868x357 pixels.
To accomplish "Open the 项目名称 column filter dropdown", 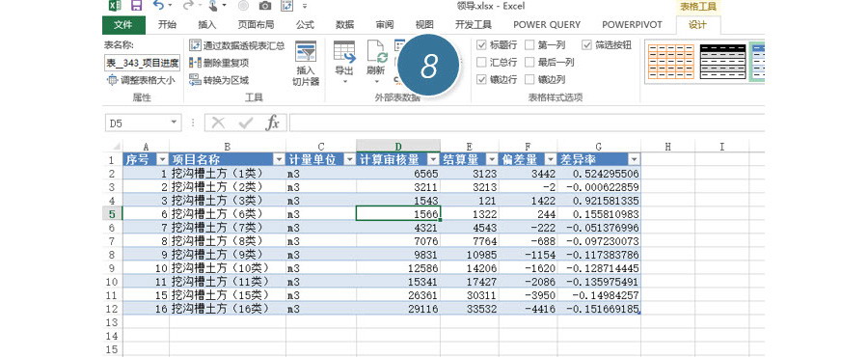I will point(279,160).
